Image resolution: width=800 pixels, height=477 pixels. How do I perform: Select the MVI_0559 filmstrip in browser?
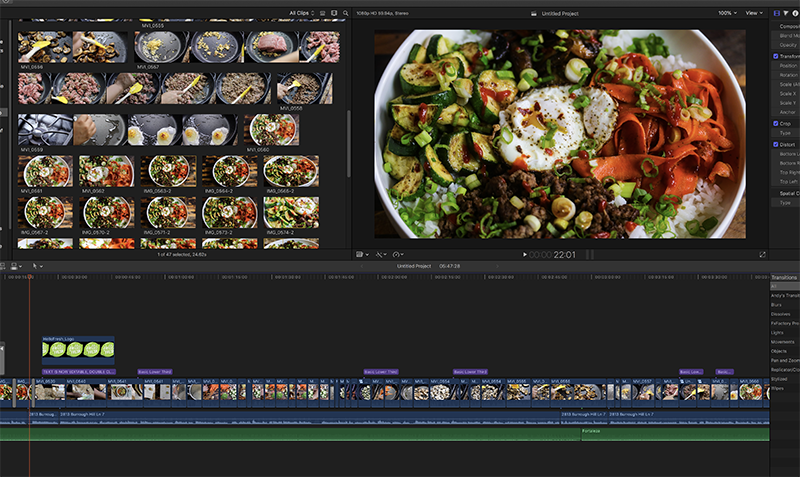[128, 130]
